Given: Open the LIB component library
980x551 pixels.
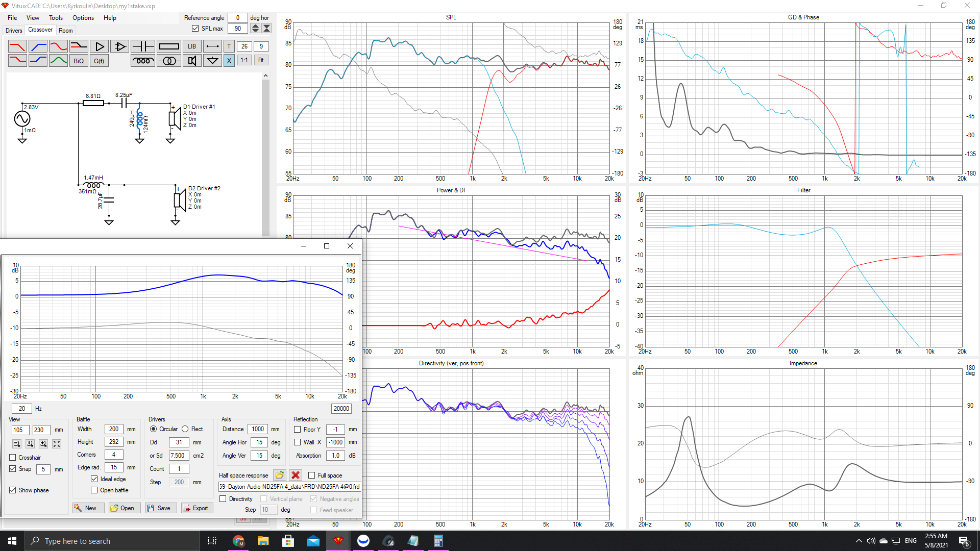Looking at the screenshot, I should [191, 46].
